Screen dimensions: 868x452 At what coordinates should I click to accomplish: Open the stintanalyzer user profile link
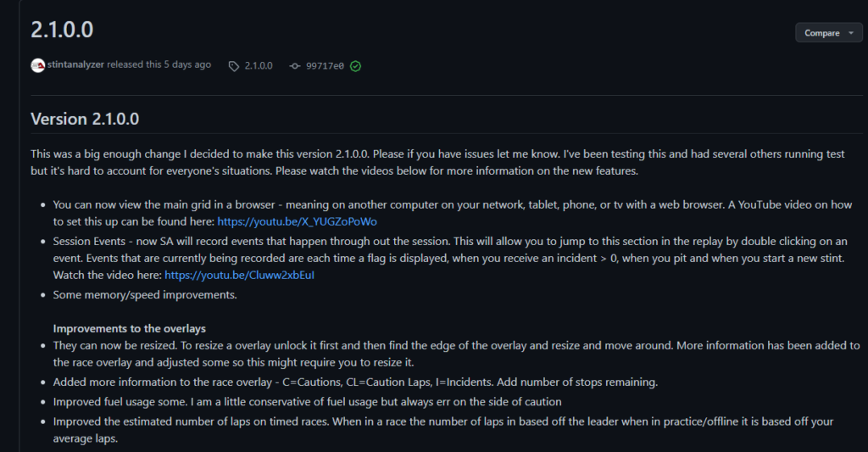tap(75, 64)
